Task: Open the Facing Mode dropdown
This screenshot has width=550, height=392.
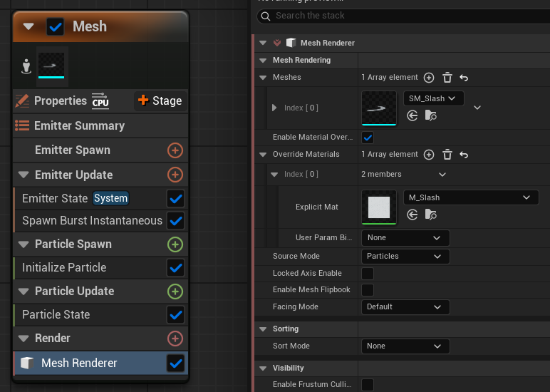Action: [405, 307]
